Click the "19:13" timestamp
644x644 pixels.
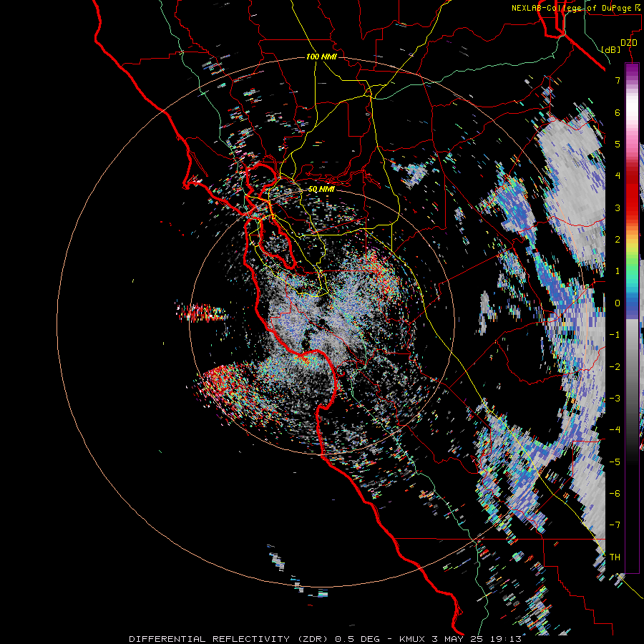point(504,639)
